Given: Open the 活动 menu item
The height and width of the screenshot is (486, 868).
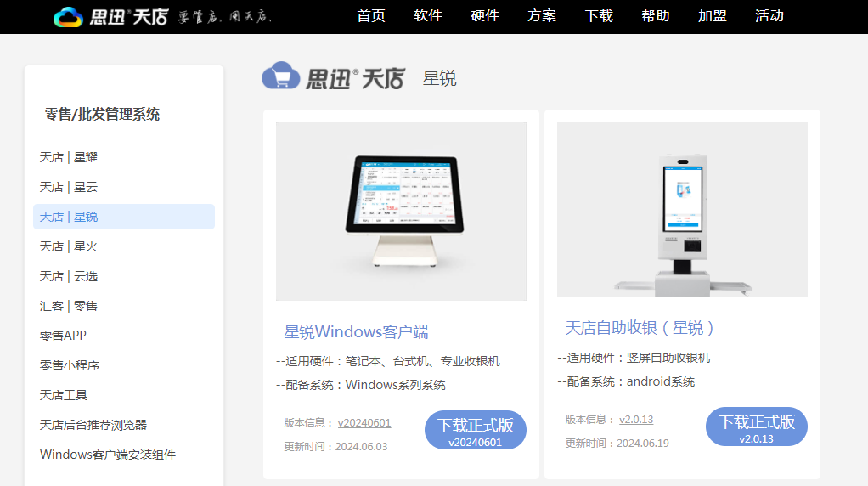Looking at the screenshot, I should tap(769, 16).
